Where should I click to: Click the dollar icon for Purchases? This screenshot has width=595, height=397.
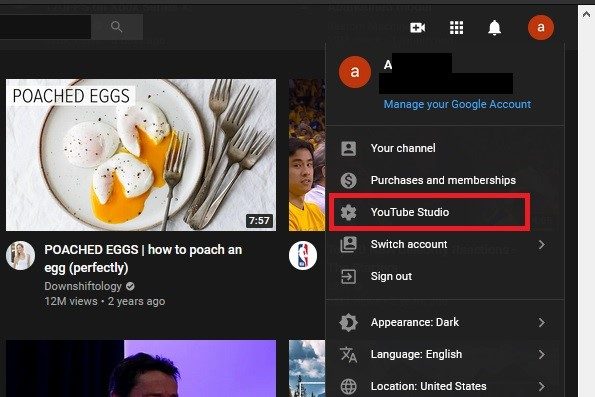coord(348,180)
